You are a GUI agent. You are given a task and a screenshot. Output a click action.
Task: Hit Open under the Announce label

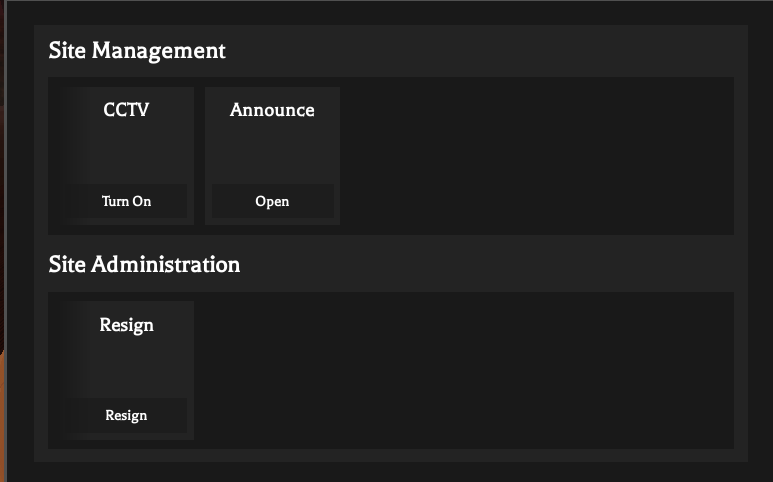pos(272,201)
